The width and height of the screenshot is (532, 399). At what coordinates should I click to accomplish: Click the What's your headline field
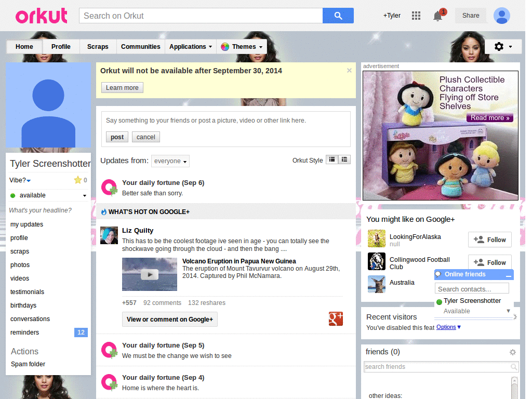(41, 210)
